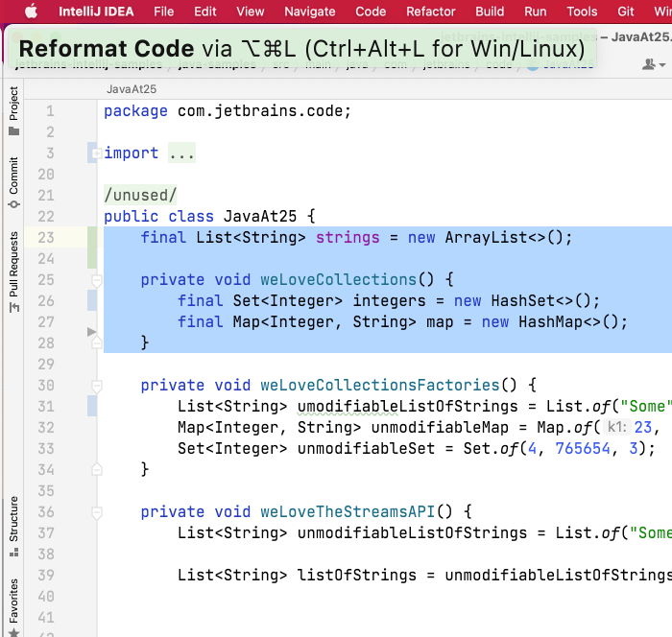The image size is (672, 637).
Task: Click com.jetbrains.code in the package statement
Action: click(x=260, y=111)
